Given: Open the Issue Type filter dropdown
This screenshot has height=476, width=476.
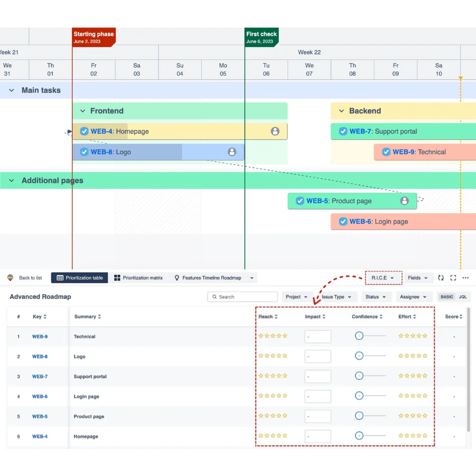Looking at the screenshot, I should coord(337,297).
